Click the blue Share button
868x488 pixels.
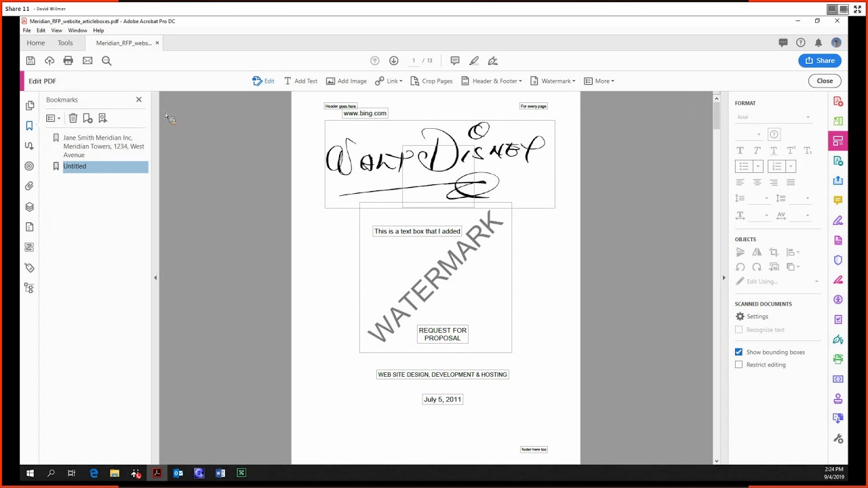820,60
